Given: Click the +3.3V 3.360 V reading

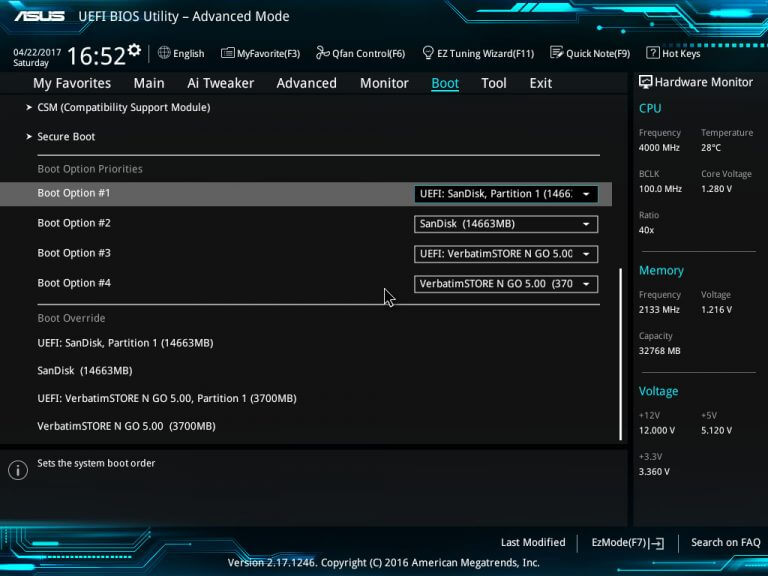Looking at the screenshot, I should (654, 472).
